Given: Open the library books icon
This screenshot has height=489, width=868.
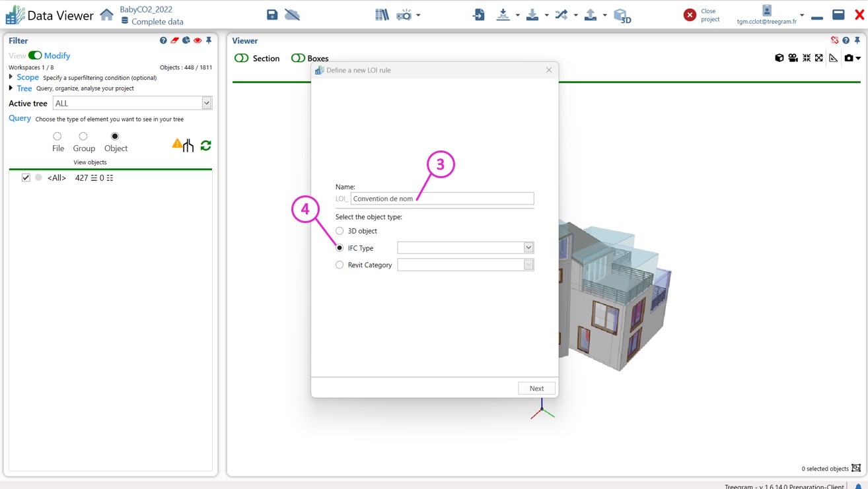Looking at the screenshot, I should 382,15.
